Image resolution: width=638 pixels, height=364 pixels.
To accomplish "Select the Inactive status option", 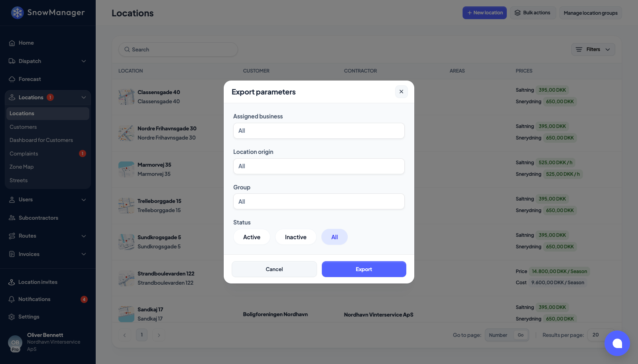I will (296, 237).
